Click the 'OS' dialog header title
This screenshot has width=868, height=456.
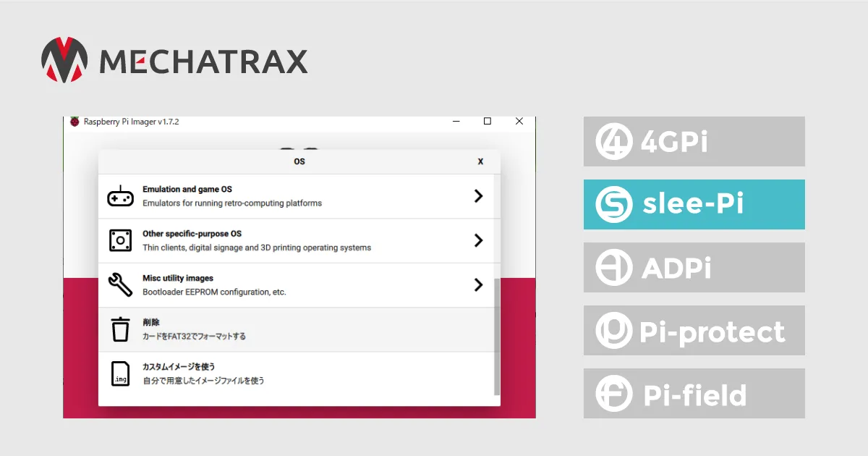299,161
